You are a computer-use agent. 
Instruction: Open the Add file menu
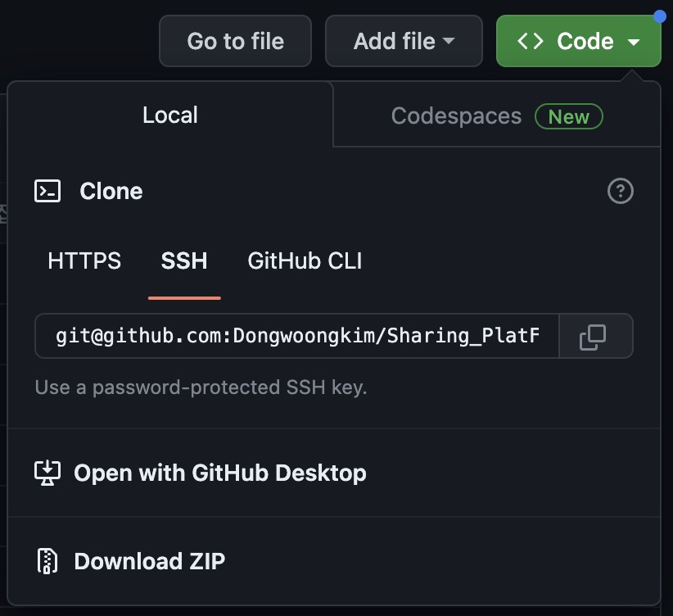click(404, 41)
